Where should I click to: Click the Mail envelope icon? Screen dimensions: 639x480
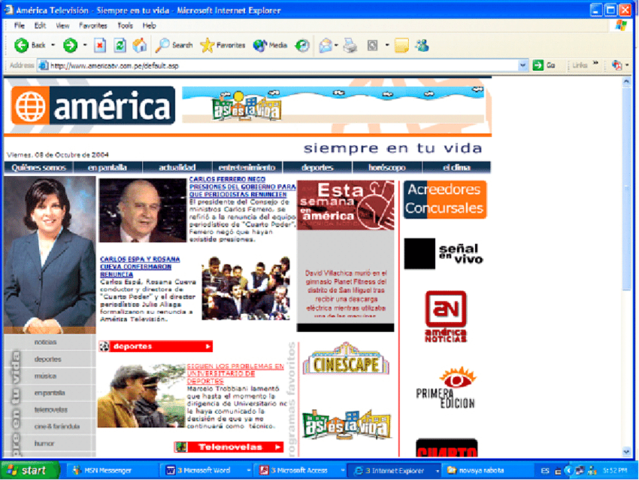(325, 45)
